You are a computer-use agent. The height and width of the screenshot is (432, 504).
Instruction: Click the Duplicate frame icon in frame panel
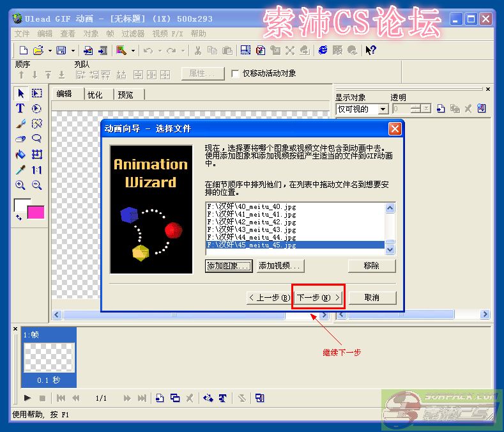click(x=175, y=398)
